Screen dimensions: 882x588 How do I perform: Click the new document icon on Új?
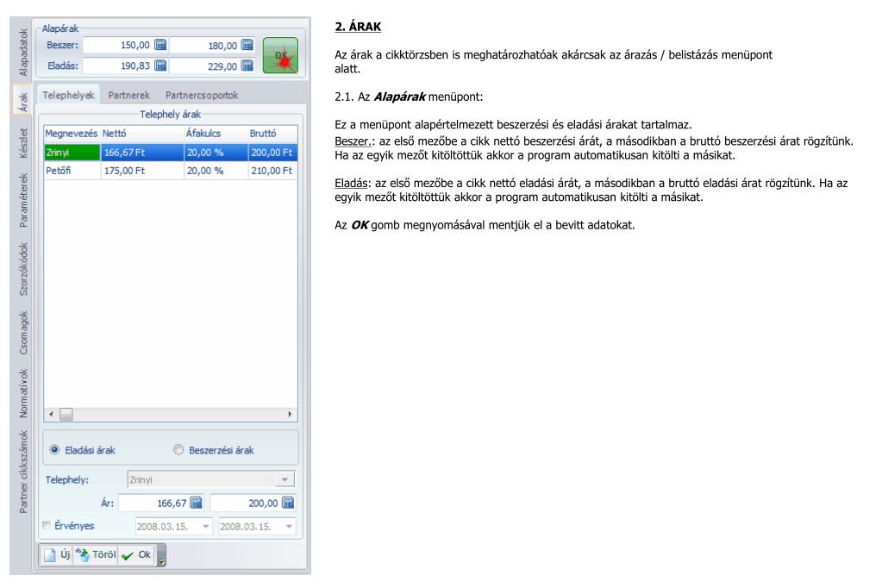(50, 555)
